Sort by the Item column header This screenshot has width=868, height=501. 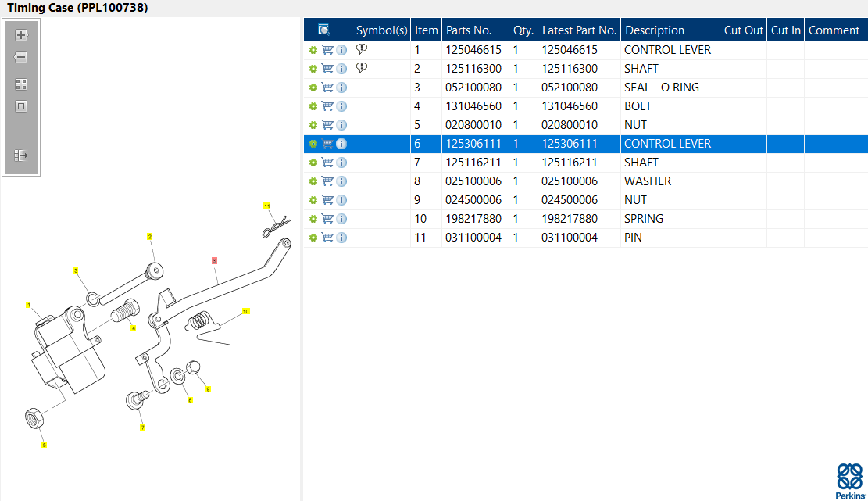427,30
